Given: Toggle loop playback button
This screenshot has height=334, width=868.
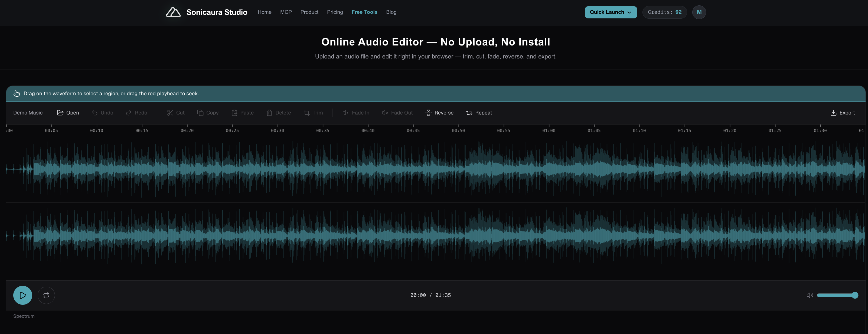Looking at the screenshot, I should [46, 295].
